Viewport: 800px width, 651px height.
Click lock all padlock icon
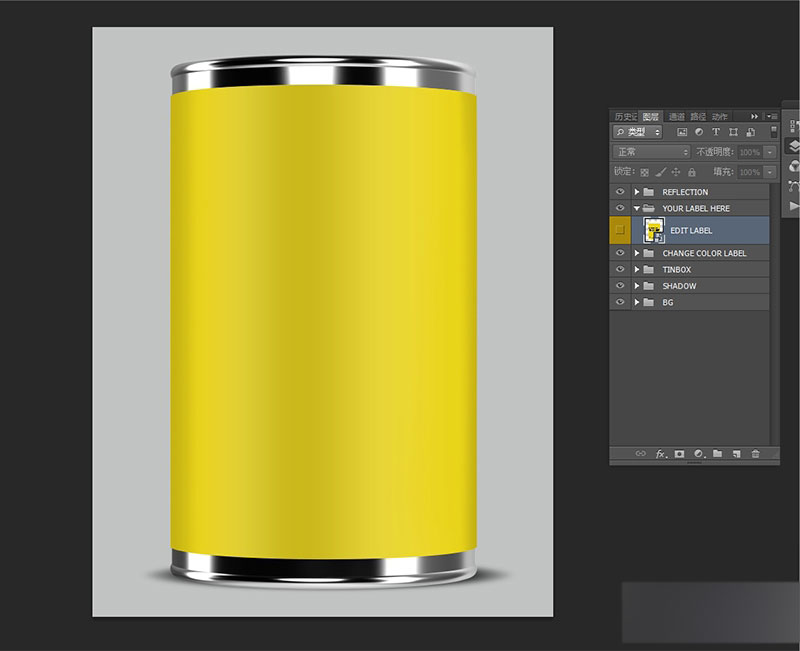click(692, 172)
